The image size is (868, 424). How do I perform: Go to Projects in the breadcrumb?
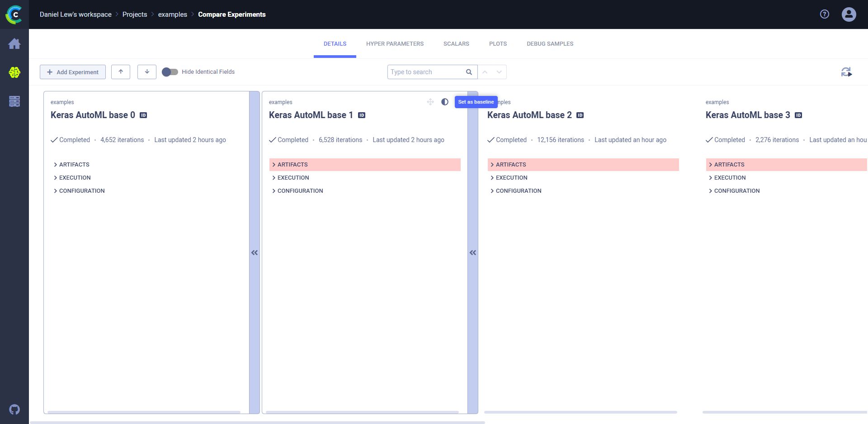point(135,14)
